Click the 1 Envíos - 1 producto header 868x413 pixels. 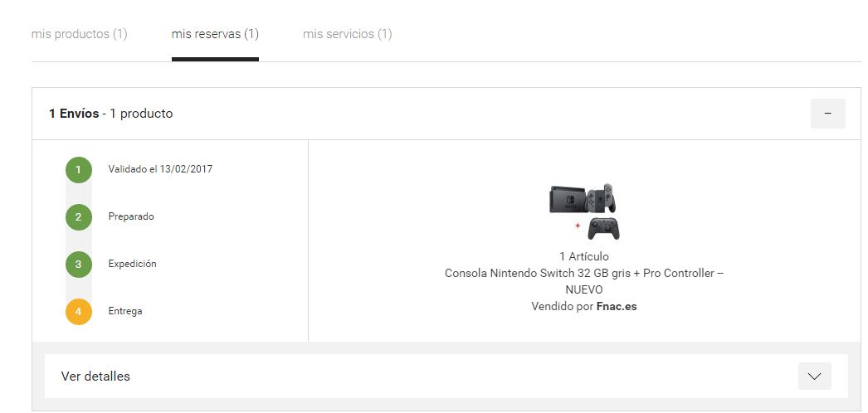110,114
